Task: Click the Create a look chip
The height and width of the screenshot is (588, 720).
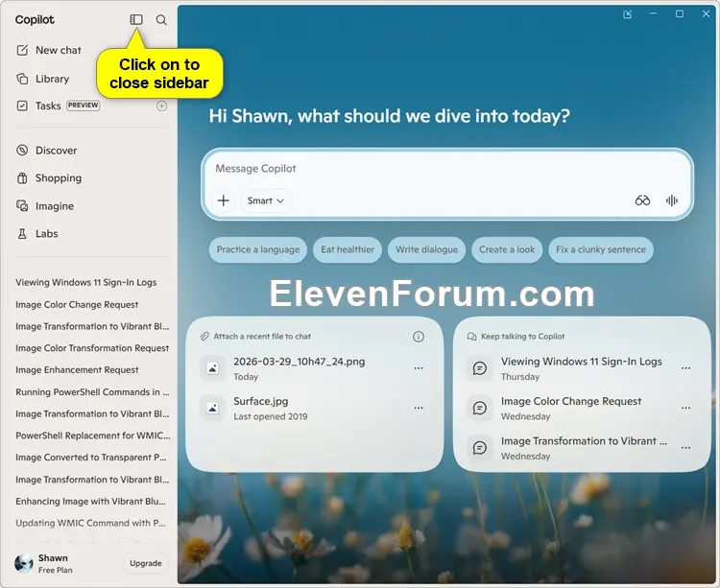Action: pyautogui.click(x=507, y=249)
